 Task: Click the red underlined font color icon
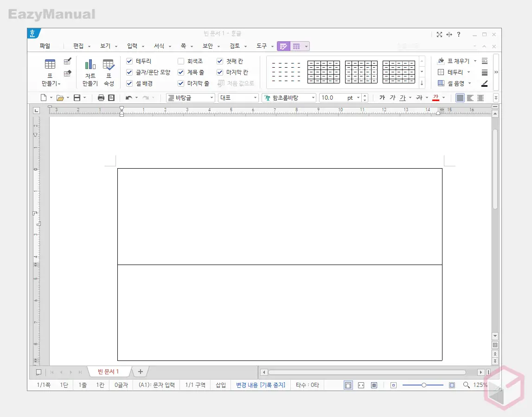tap(436, 98)
